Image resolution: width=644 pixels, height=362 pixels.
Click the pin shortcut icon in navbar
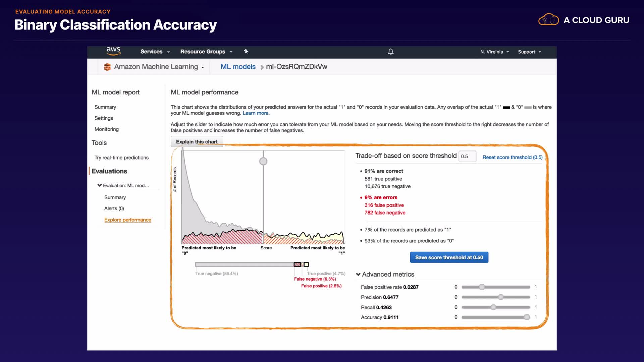tap(246, 51)
